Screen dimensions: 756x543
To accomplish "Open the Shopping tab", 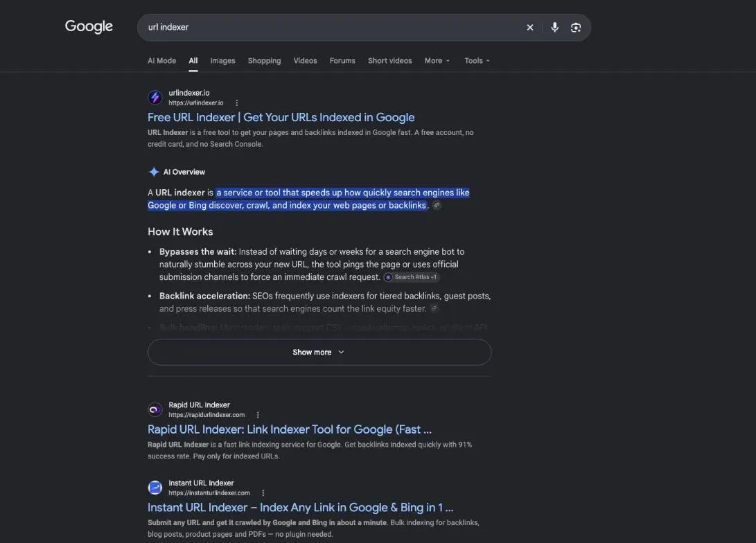I will (x=264, y=61).
